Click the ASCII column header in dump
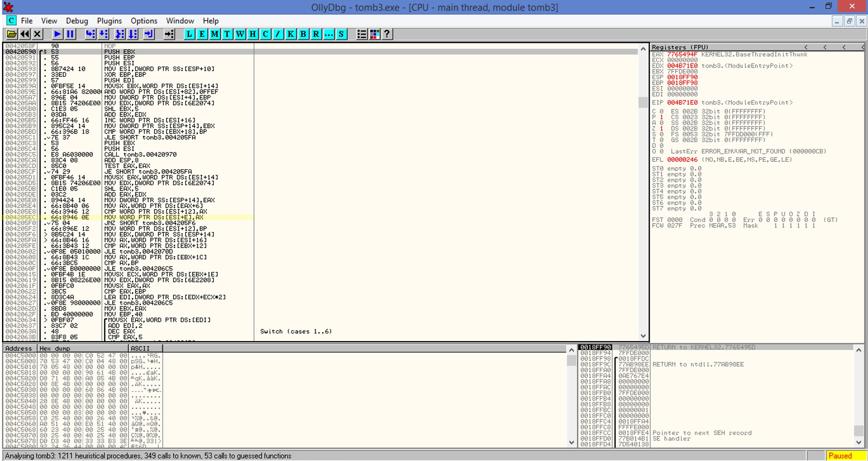 pos(146,348)
